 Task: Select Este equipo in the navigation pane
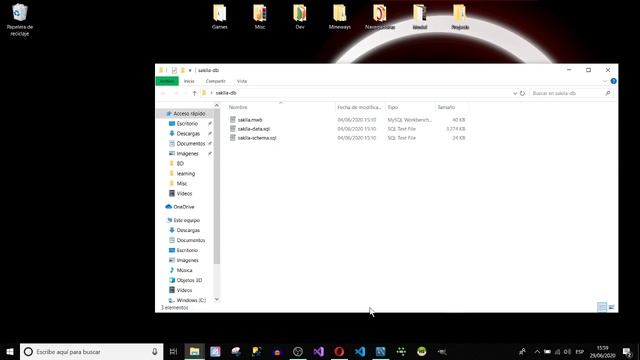click(x=187, y=220)
